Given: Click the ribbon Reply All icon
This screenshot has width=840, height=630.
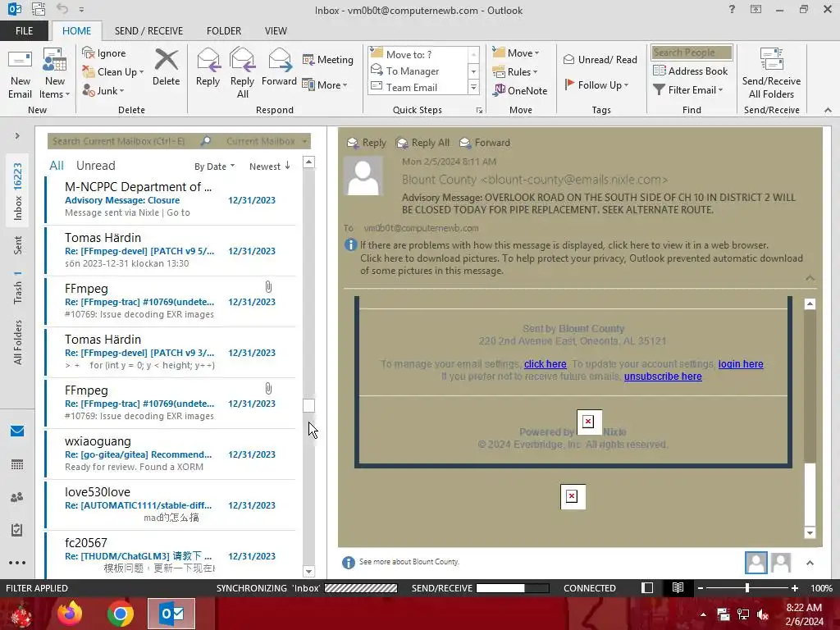Looking at the screenshot, I should (x=242, y=73).
